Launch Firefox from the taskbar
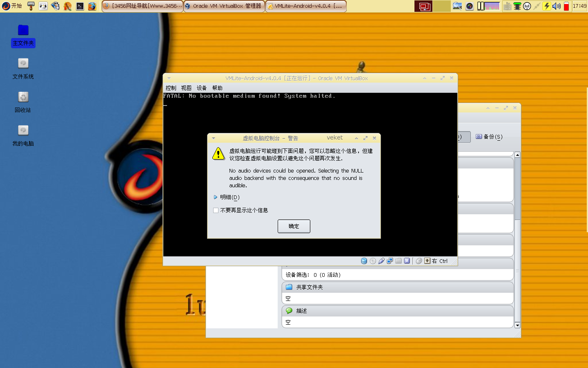The image size is (588, 368). tap(92, 6)
